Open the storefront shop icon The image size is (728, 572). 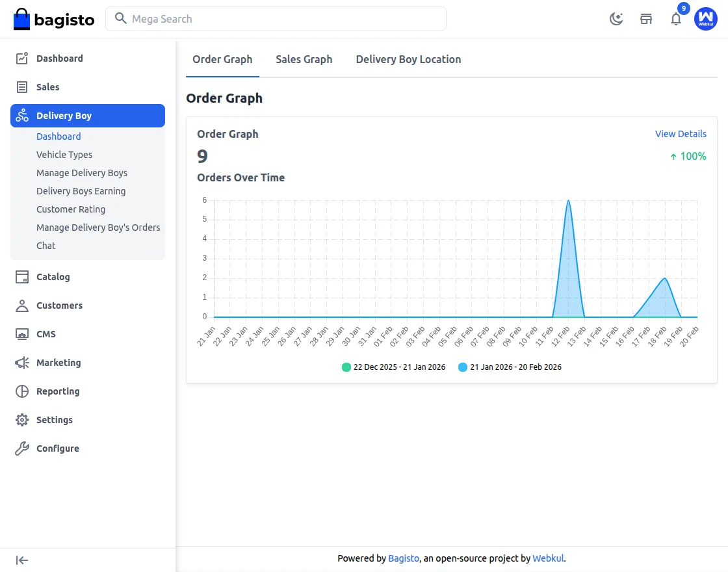pos(646,19)
